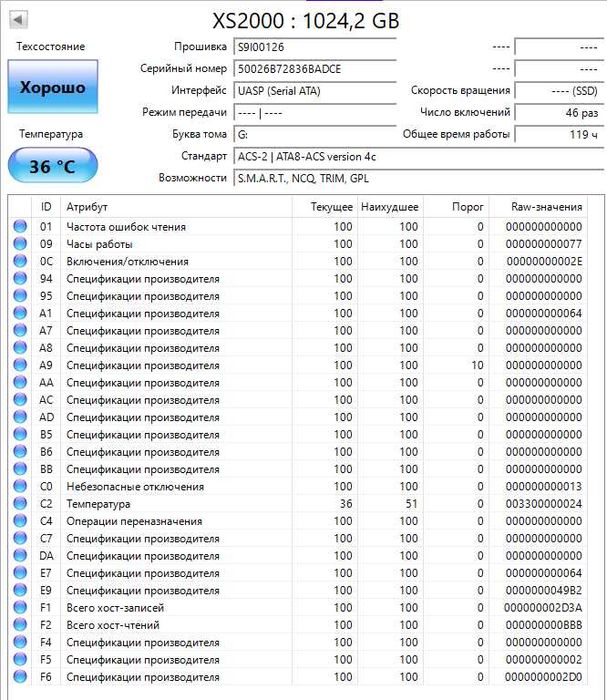This screenshot has width=607, height=700.
Task: Click status icon of row C4
Action: tap(20, 521)
